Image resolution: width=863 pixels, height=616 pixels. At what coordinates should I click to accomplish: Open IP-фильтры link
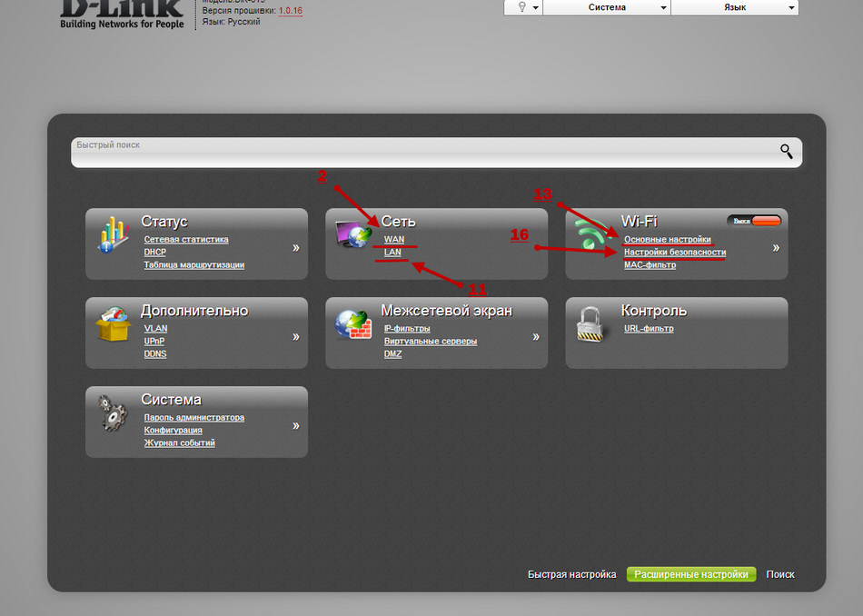[x=407, y=329]
